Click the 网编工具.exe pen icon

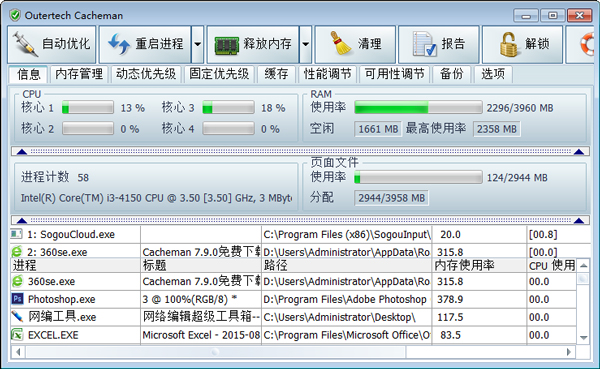pos(18,317)
